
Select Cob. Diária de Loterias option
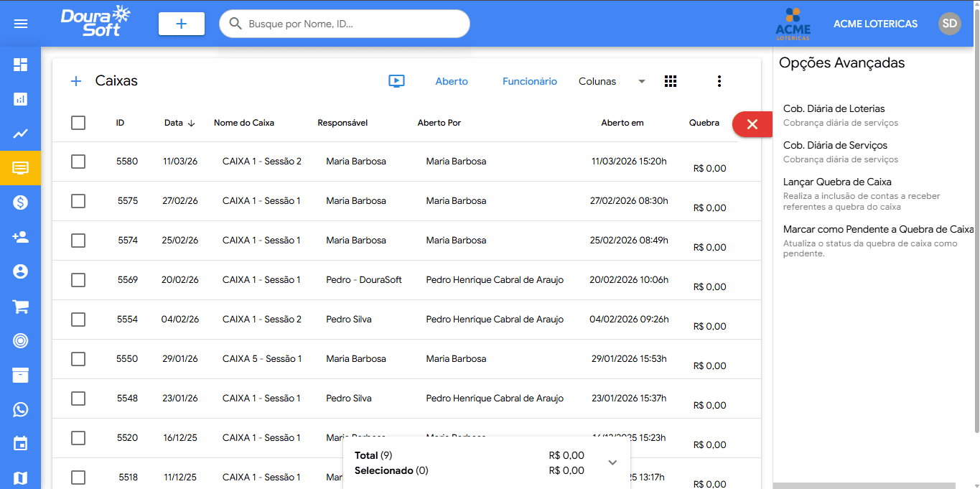pyautogui.click(x=834, y=109)
